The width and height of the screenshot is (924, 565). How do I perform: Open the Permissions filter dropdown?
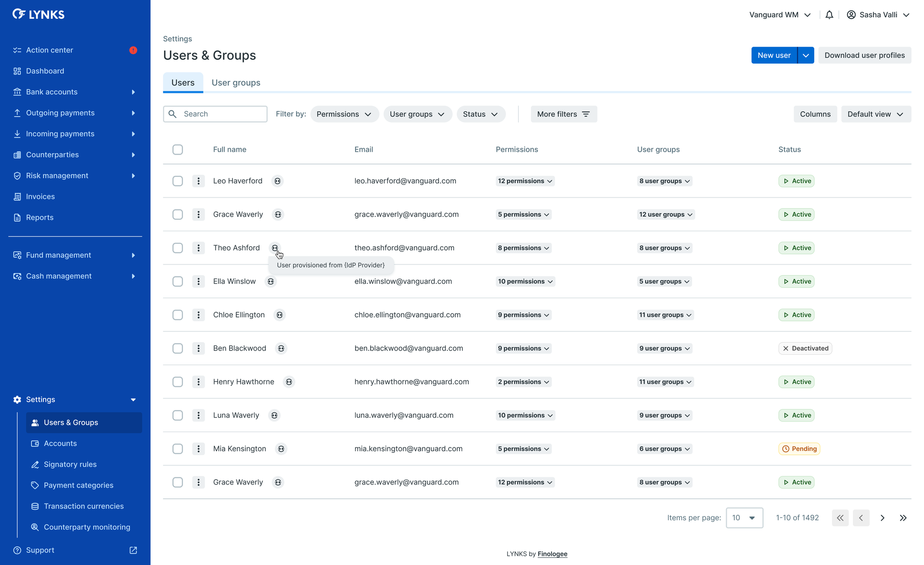click(344, 114)
